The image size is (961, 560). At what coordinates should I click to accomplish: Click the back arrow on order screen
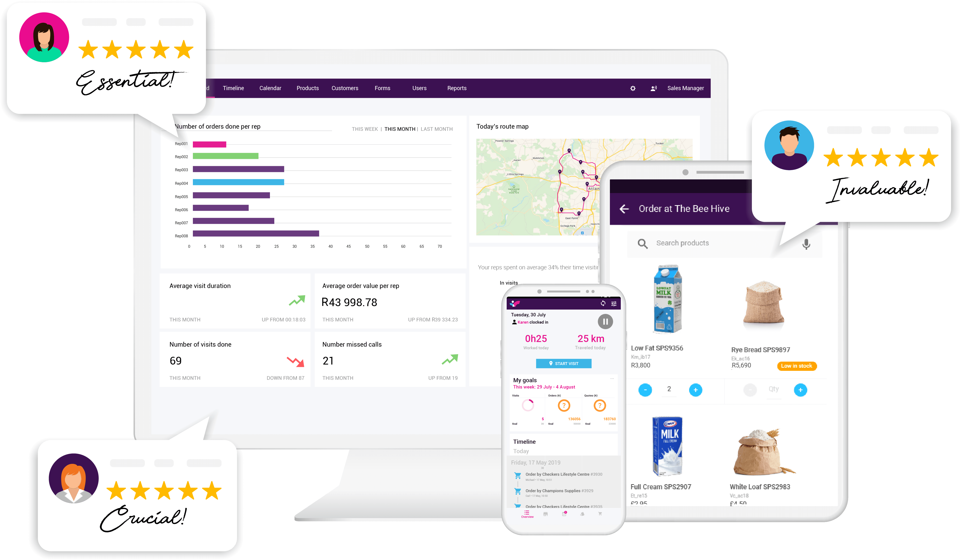tap(624, 209)
